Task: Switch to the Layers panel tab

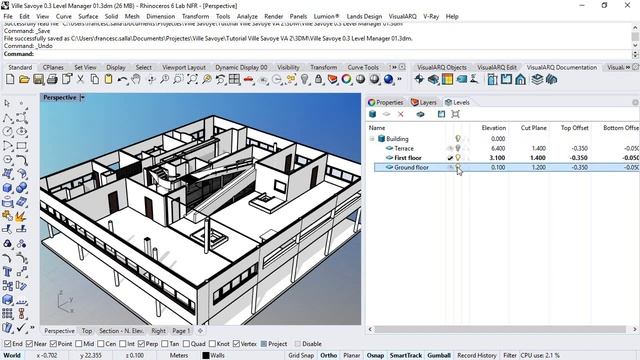Action: [x=424, y=102]
